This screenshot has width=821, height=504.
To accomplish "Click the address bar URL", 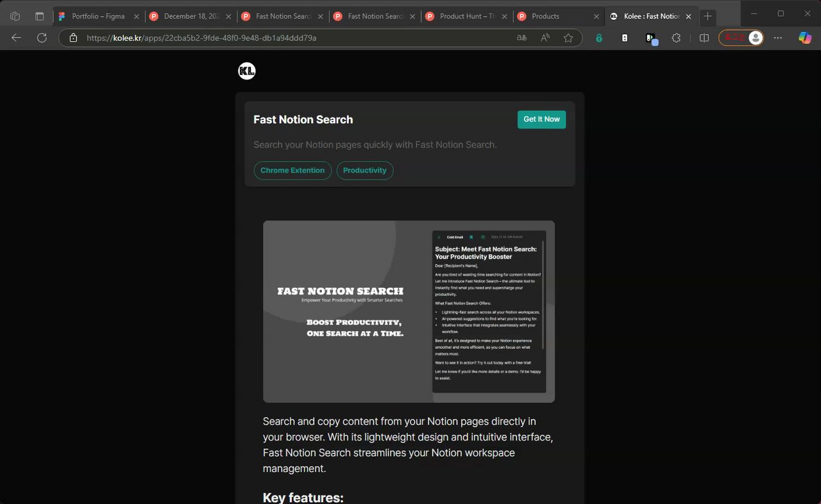I will (x=201, y=38).
